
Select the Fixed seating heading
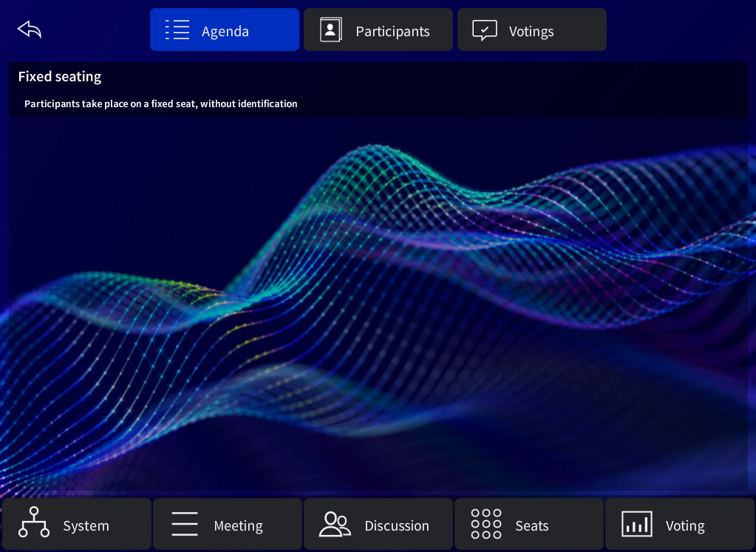tap(60, 77)
